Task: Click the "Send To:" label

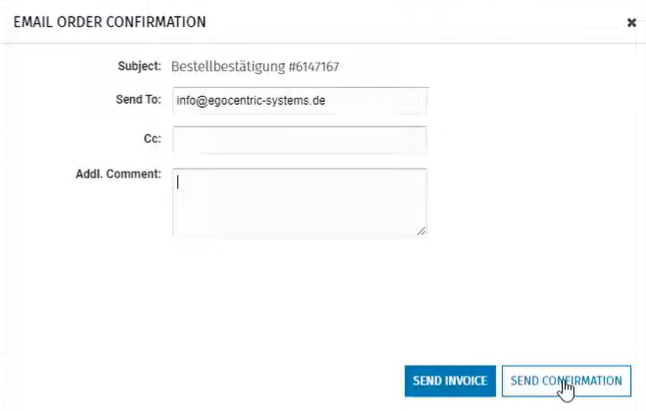Action: (x=138, y=100)
